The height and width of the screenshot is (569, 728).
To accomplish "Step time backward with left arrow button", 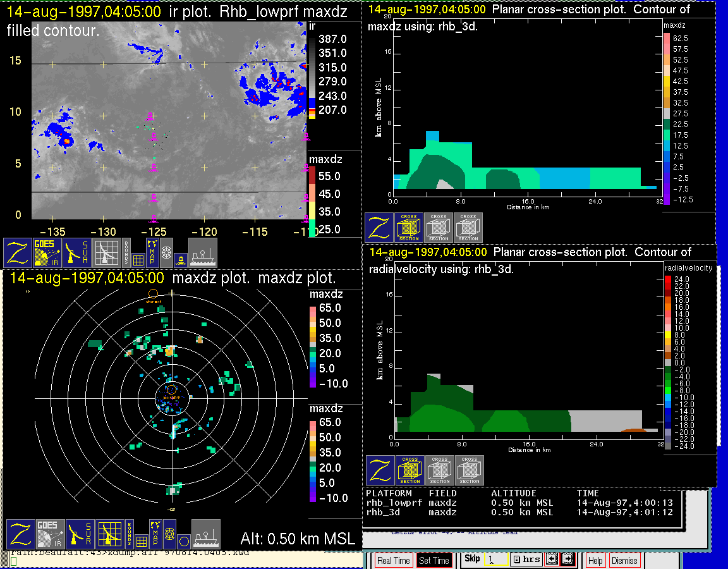I will click(x=551, y=560).
